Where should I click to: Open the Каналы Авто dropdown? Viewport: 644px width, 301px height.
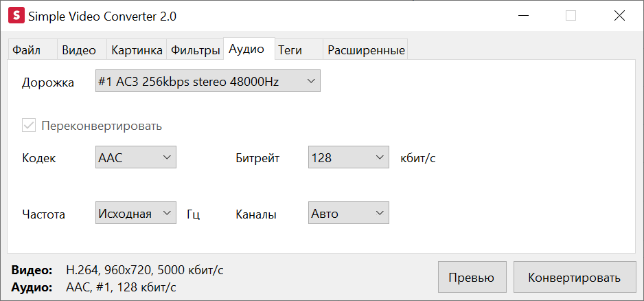point(348,213)
